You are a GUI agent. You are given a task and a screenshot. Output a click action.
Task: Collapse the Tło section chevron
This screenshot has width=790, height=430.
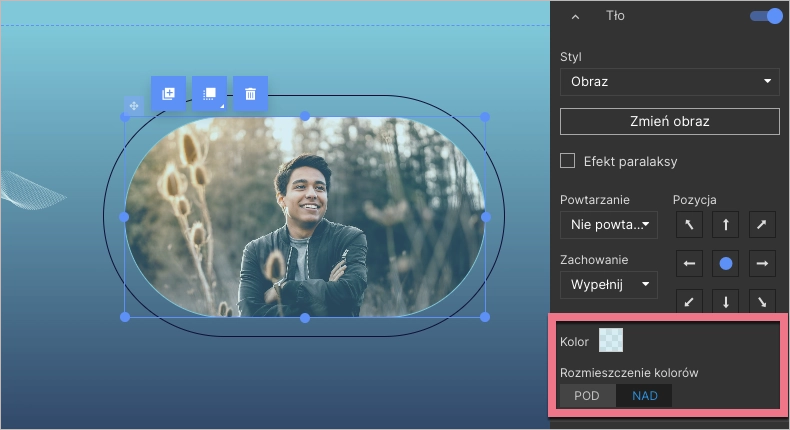575,16
